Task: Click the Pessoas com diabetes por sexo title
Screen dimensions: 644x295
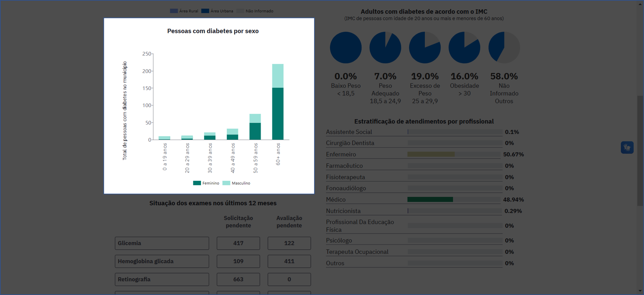Action: tap(213, 31)
